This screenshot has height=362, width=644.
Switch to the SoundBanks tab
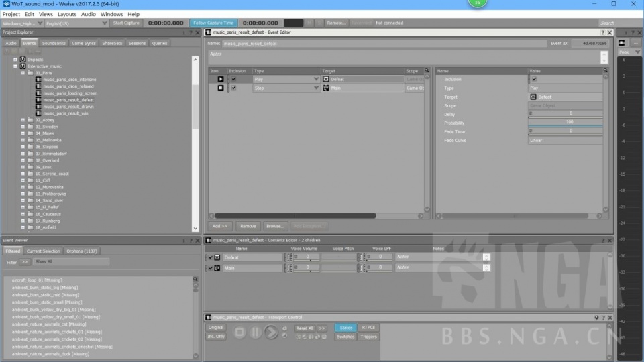54,43
